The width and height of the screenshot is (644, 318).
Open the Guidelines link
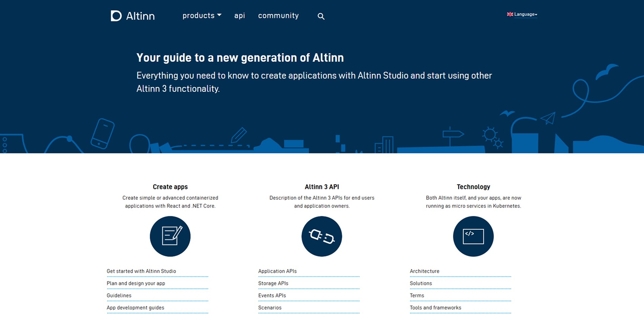[119, 295]
